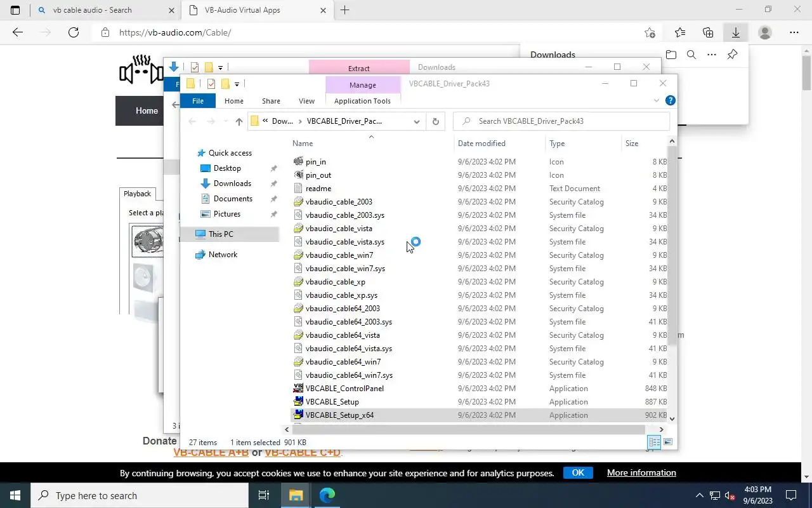Screen dimensions: 812x508
Task: Add this page to favorites
Action: (650, 32)
